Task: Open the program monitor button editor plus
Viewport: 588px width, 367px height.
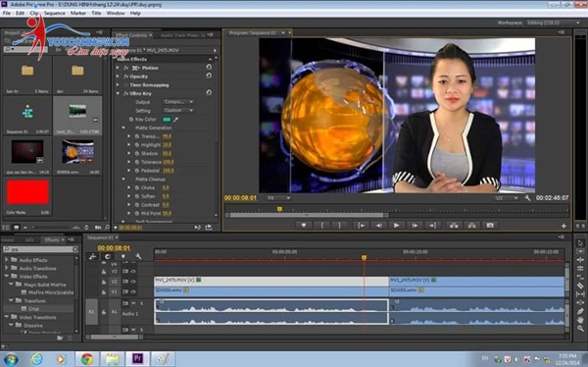Action: 563,226
